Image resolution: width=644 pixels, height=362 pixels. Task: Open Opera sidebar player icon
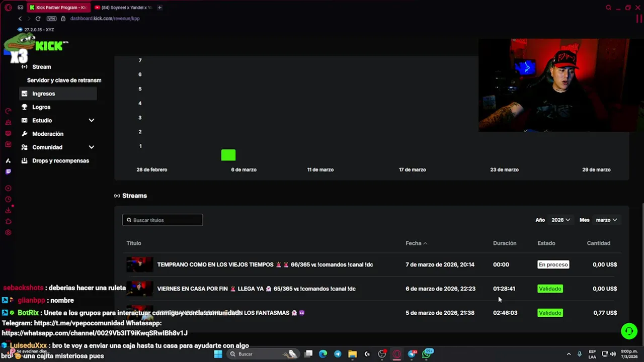pos(8,189)
